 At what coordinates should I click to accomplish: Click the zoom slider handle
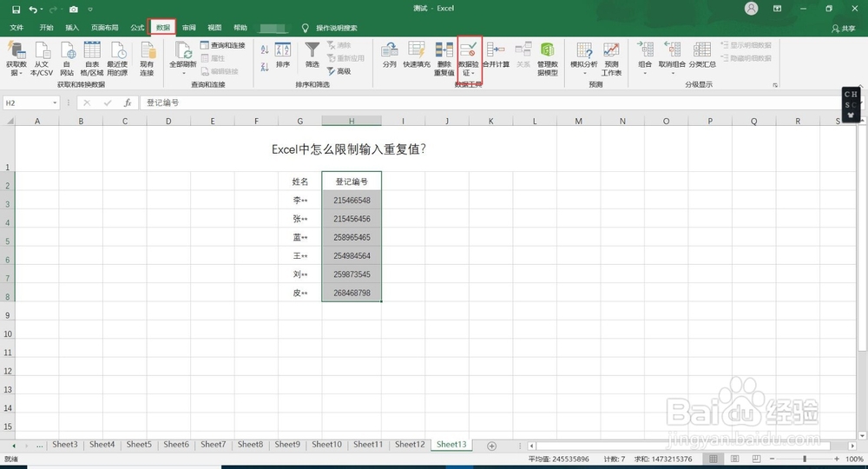(805, 459)
